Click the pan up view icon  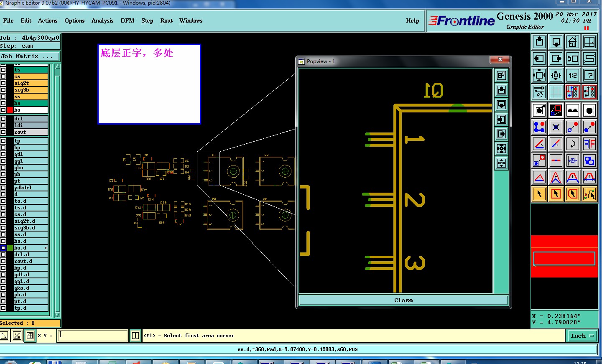539,42
